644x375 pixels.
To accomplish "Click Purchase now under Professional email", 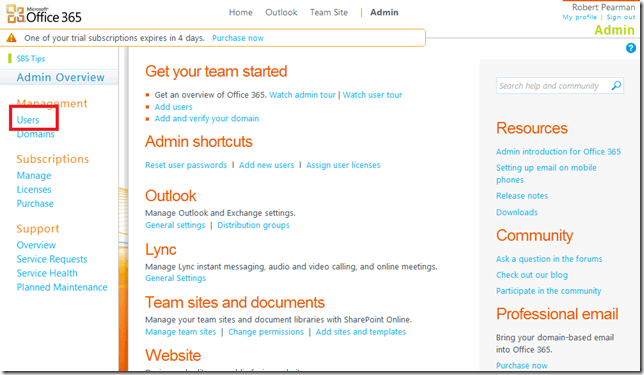I will tap(522, 366).
